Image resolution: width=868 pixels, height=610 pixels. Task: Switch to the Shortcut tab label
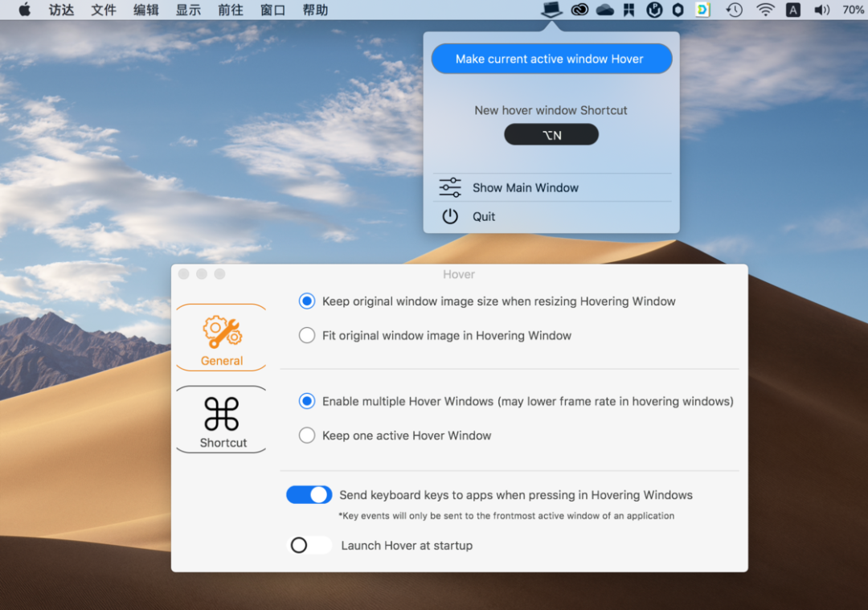pyautogui.click(x=223, y=443)
